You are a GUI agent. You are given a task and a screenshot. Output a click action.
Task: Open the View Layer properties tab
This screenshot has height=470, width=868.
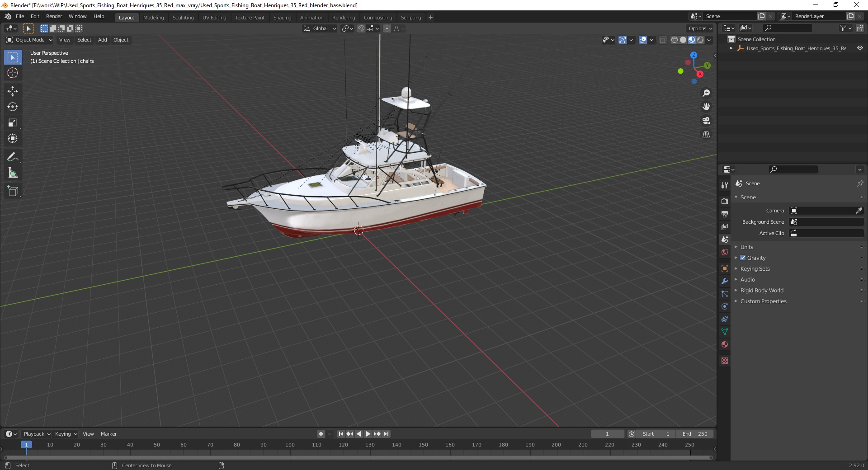tap(725, 226)
